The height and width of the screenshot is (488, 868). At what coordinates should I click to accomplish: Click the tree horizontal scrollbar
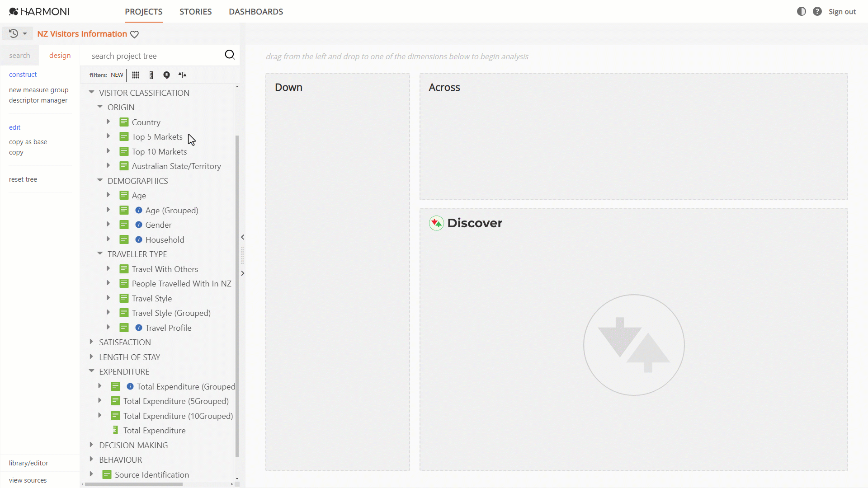(x=134, y=484)
